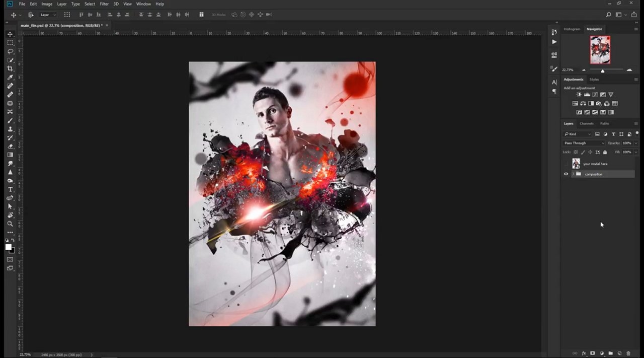Toggle lock image pixels brush icon

[x=583, y=152]
